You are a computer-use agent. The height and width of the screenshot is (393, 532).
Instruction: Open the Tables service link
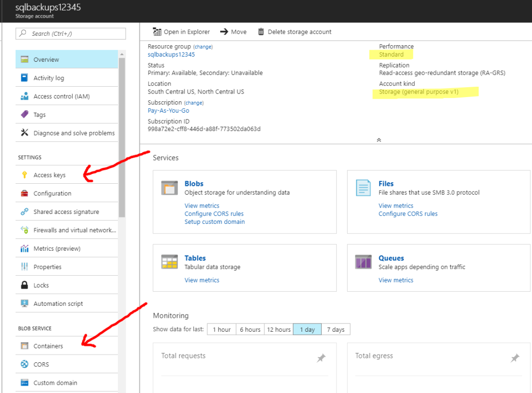pos(195,258)
